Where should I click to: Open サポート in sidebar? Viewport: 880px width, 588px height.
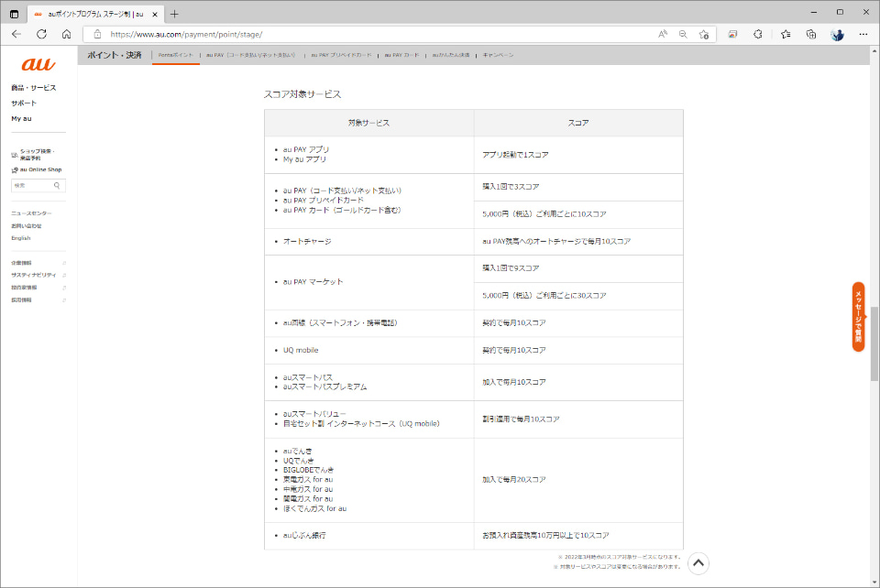[x=24, y=103]
